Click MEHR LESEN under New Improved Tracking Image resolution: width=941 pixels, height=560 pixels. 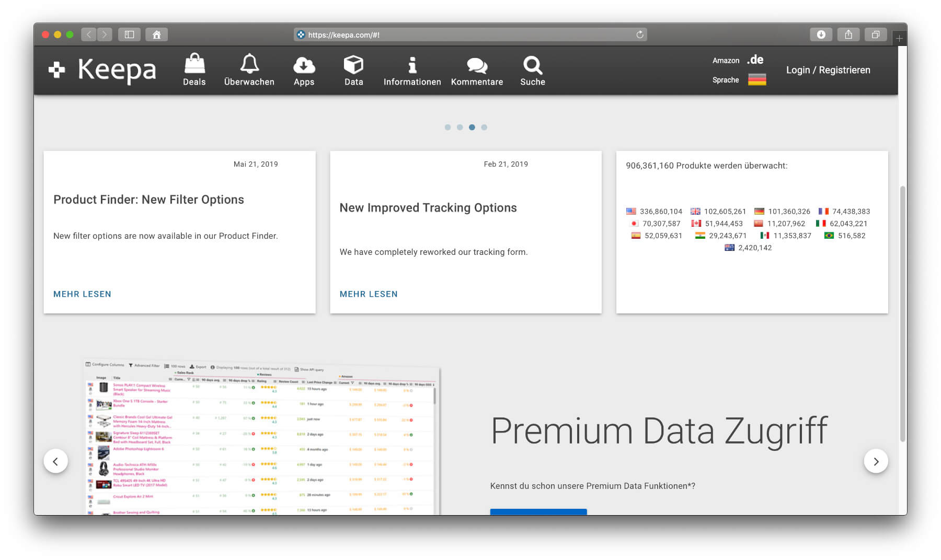point(369,294)
